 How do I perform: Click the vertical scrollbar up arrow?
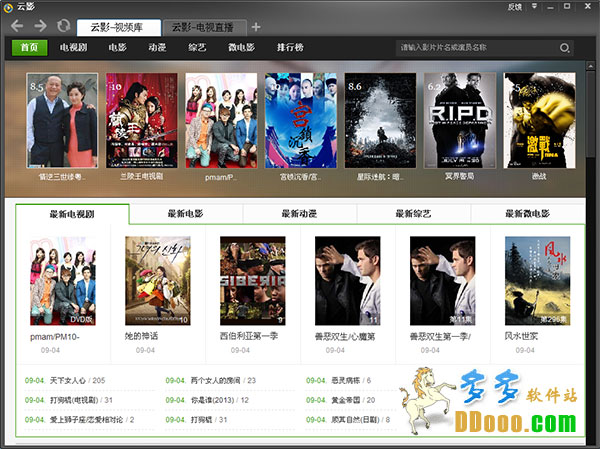[590, 65]
